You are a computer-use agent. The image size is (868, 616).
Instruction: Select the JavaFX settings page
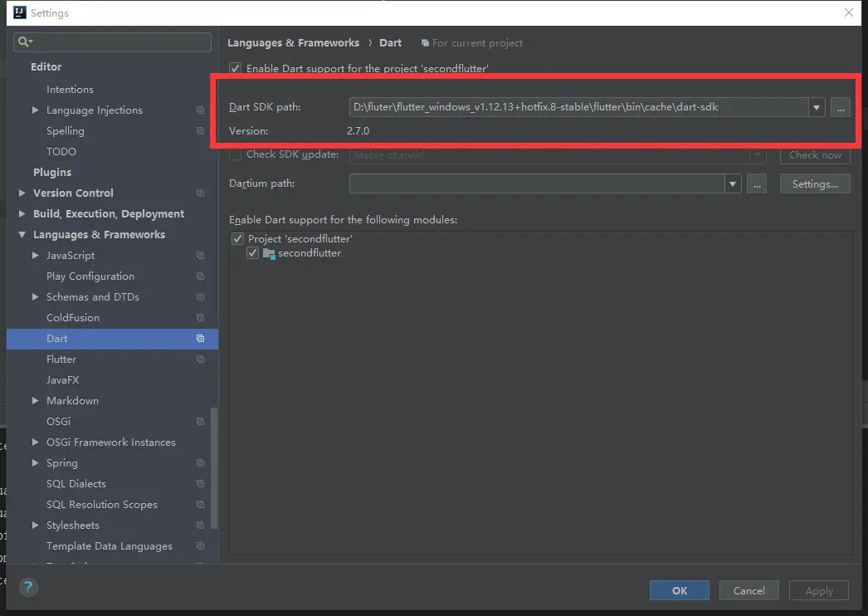(62, 380)
